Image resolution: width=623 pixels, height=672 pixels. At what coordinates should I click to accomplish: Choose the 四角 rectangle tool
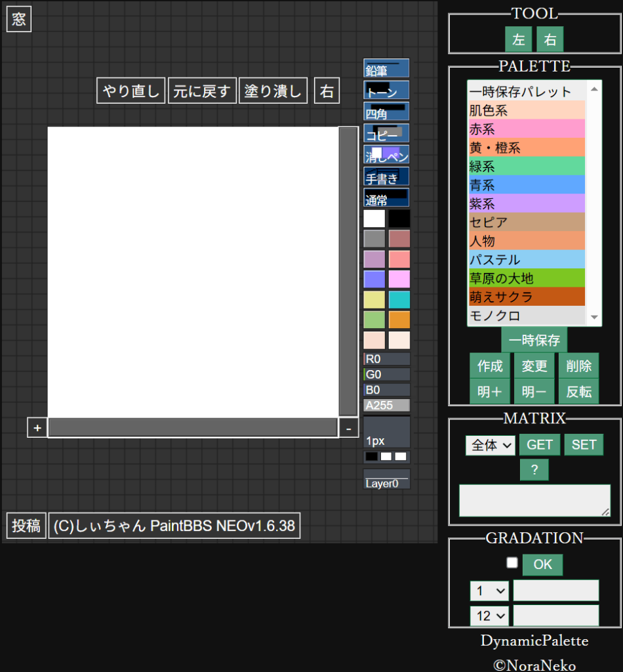(x=386, y=112)
